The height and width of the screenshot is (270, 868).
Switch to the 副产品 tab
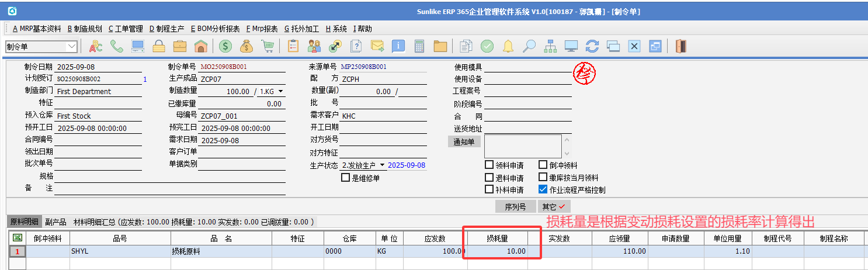click(x=57, y=222)
